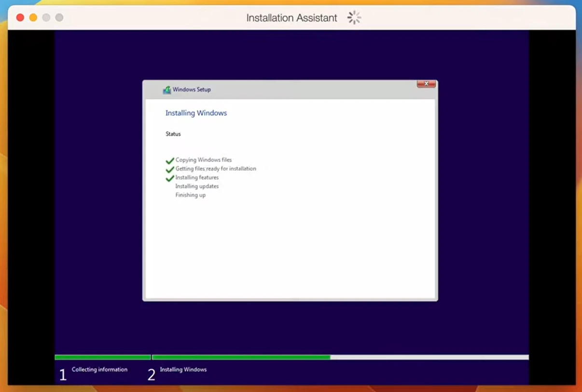Screen dimensions: 582x392
Task: Click the Windows Setup logo icon
Action: (166, 90)
